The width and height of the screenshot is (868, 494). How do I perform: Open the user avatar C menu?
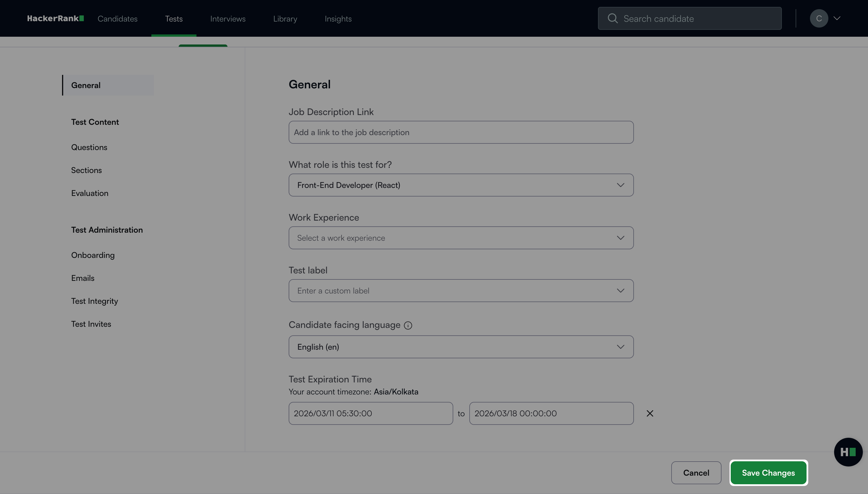[819, 18]
